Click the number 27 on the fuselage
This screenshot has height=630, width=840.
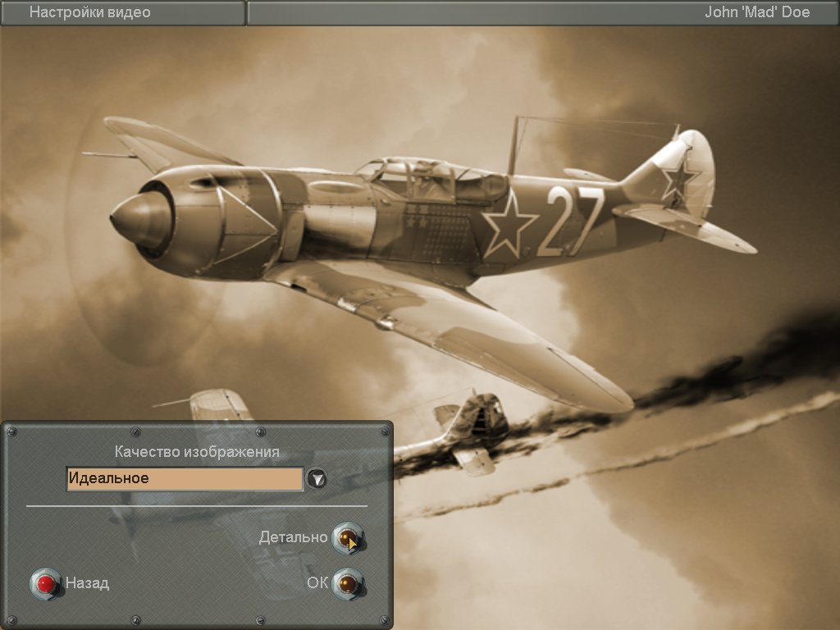pyautogui.click(x=571, y=220)
